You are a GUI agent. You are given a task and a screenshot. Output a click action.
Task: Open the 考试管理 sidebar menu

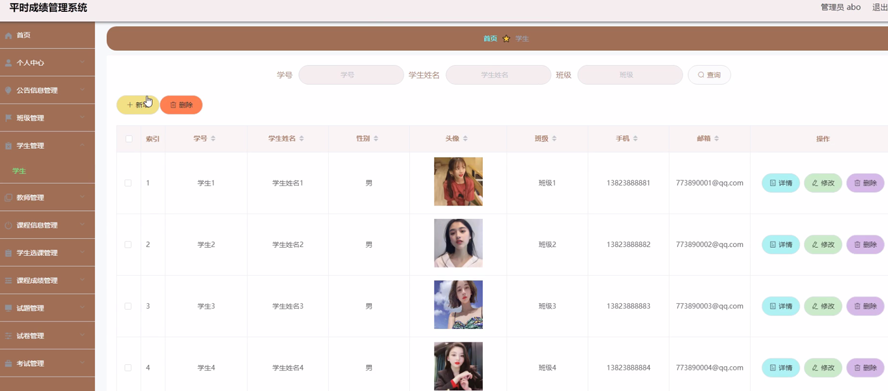click(x=47, y=364)
